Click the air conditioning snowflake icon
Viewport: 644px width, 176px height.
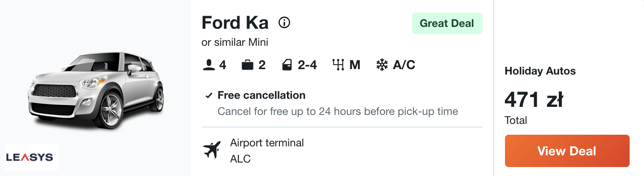[x=382, y=66]
